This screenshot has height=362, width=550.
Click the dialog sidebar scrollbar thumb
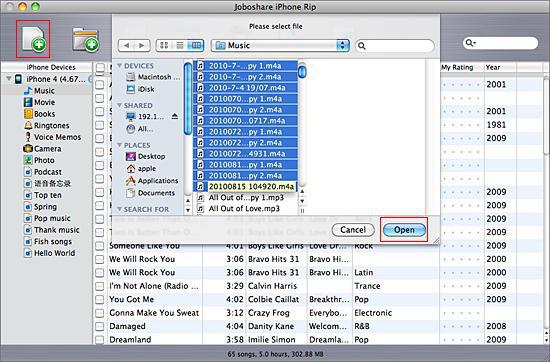(188, 99)
